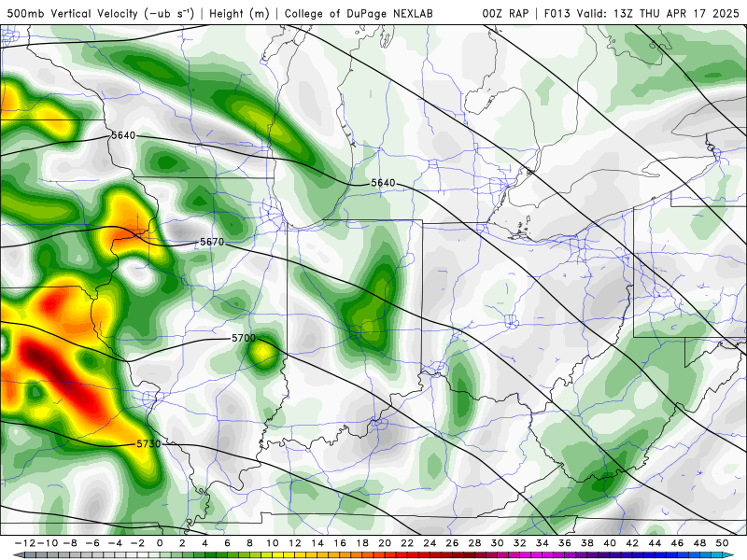747x560 pixels.
Task: Click the 38 tick label on the legend
Action: click(x=587, y=543)
